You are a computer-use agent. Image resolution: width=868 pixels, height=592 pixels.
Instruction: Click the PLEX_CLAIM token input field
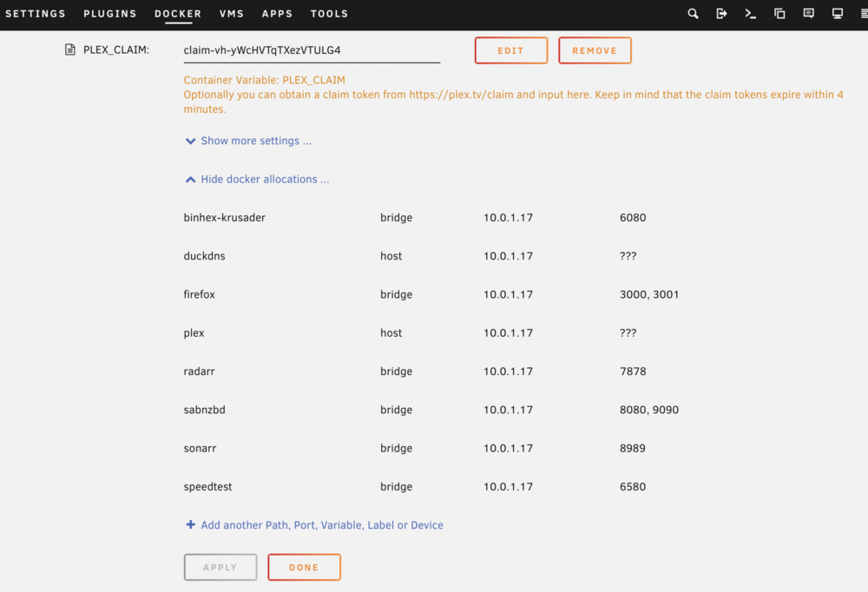(x=312, y=50)
